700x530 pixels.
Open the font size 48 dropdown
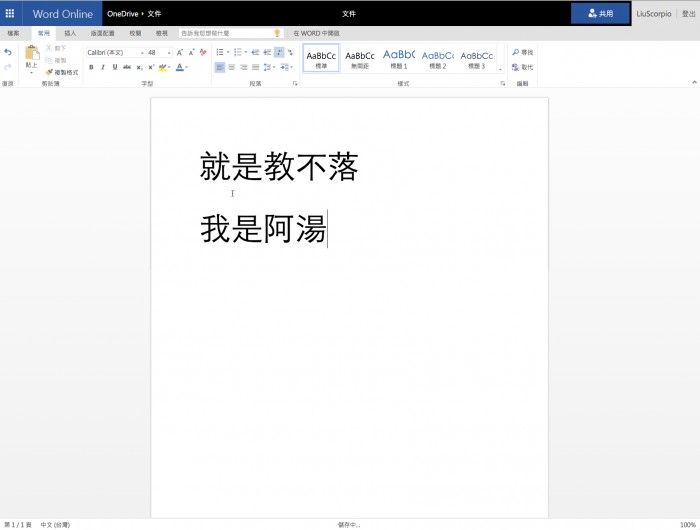[169, 53]
